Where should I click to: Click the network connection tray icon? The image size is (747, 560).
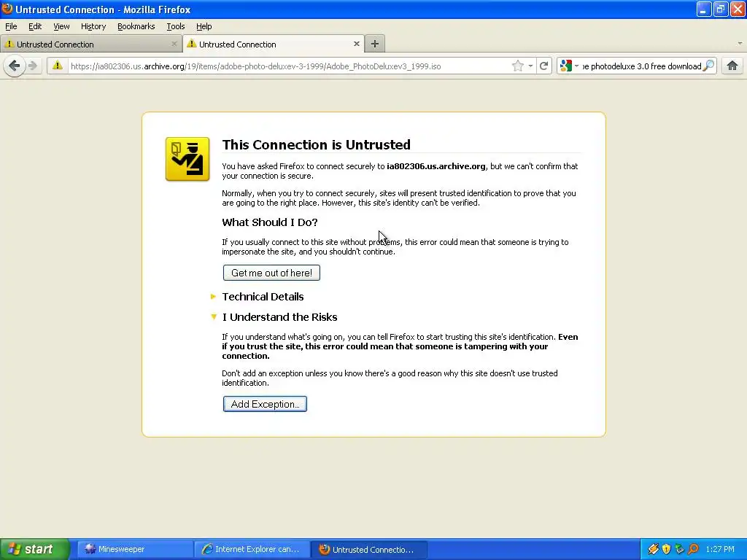[x=679, y=549]
